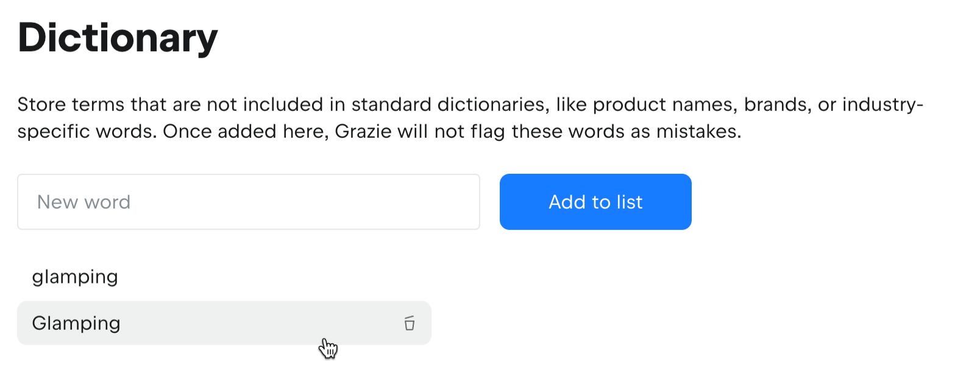Image resolution: width=980 pixels, height=367 pixels.
Task: Tap the trash can beside Glamping
Action: [410, 323]
